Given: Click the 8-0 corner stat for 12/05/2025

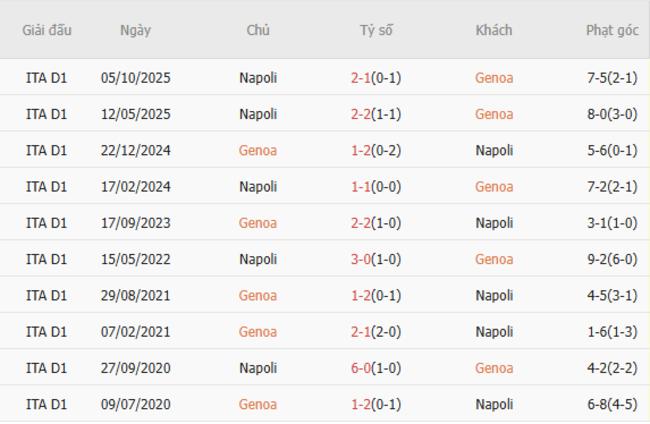Looking at the screenshot, I should pyautogui.click(x=612, y=114).
